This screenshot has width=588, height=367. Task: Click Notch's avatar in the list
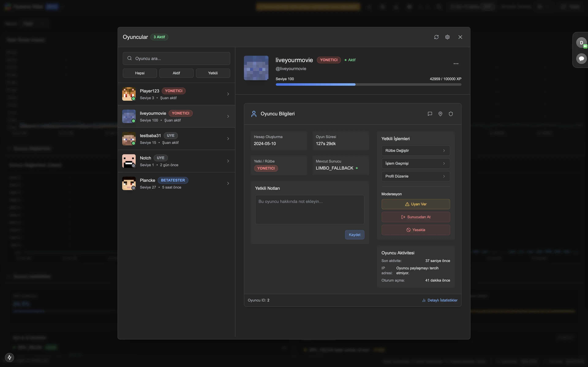129,161
